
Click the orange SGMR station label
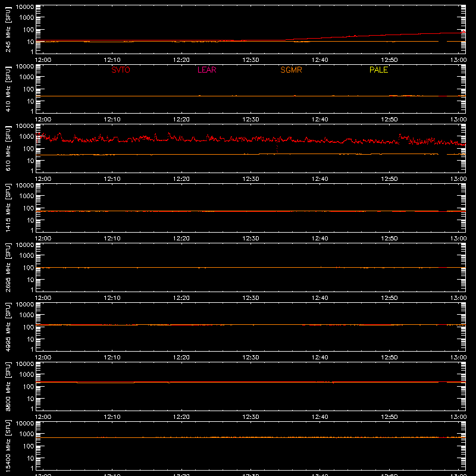(x=291, y=70)
